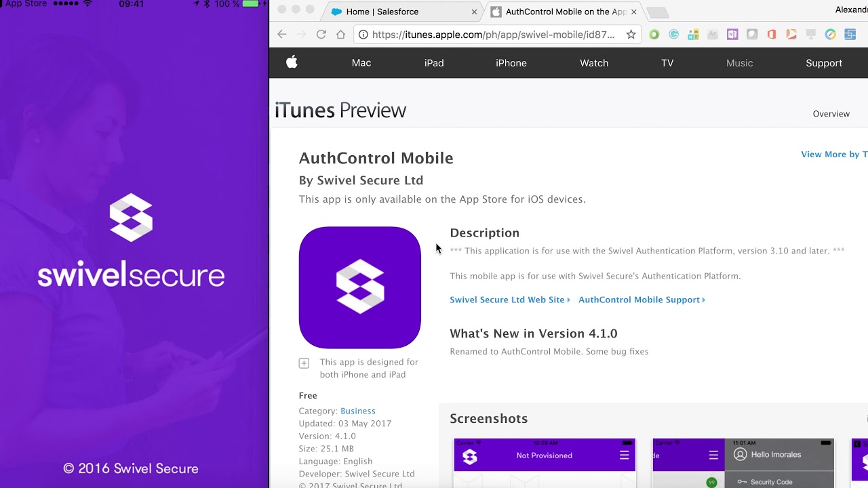Click the browser forward arrow
Viewport: 868px width, 488px height.
click(302, 35)
